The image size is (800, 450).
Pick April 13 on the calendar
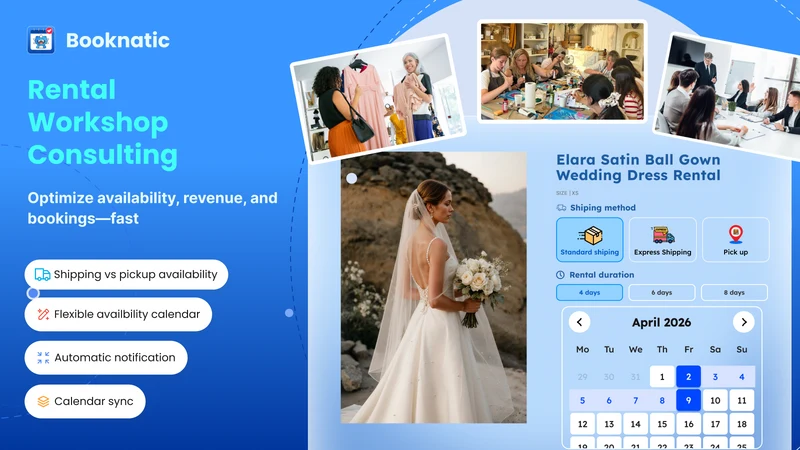coord(609,424)
